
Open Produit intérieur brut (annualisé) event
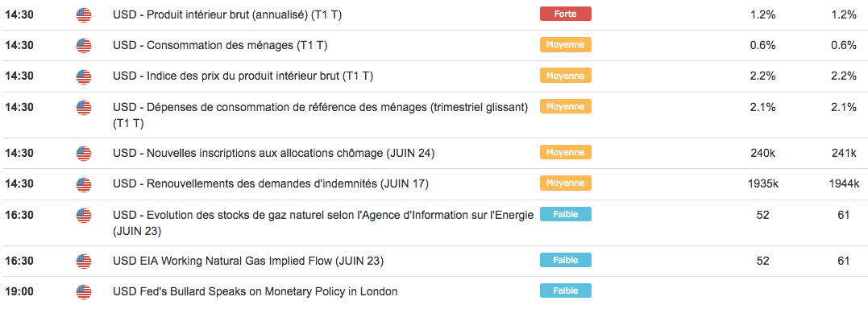[227, 15]
